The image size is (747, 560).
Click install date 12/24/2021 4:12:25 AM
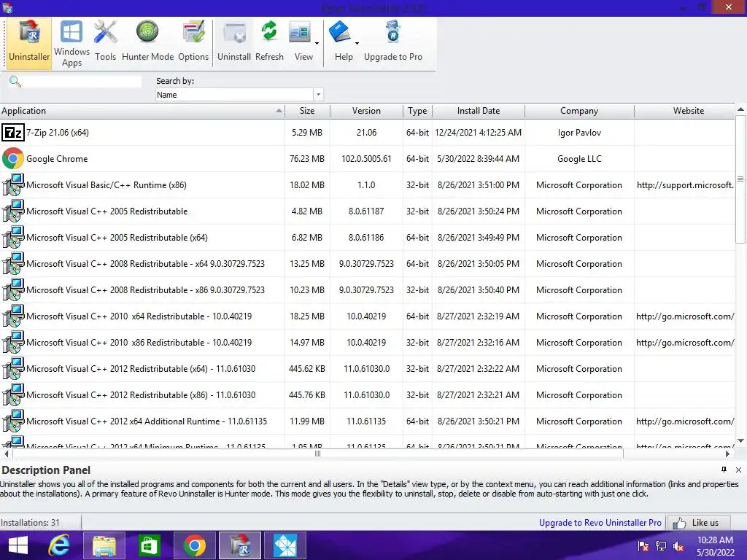[x=479, y=133]
